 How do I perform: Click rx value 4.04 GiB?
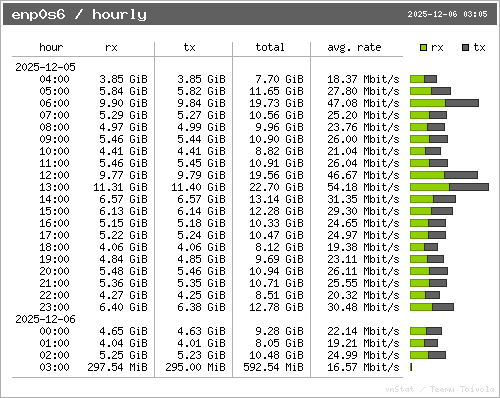tap(123, 343)
